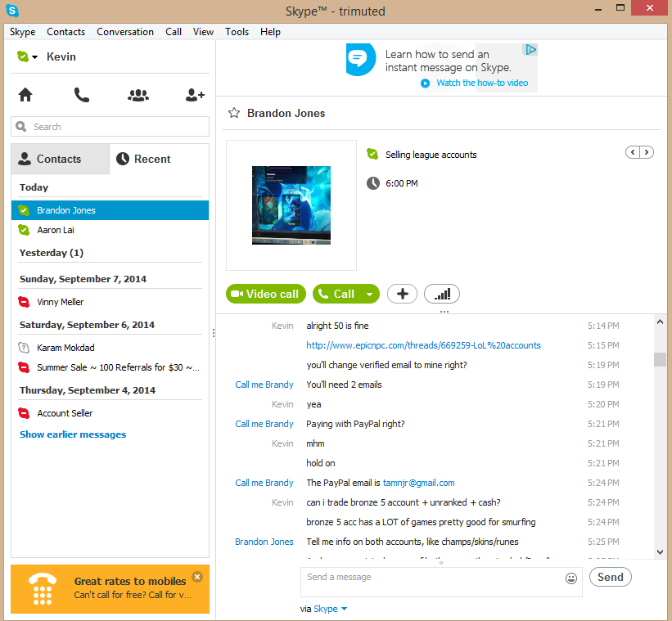672x621 pixels.
Task: Select the Aaron Lai conversation
Action: [110, 230]
